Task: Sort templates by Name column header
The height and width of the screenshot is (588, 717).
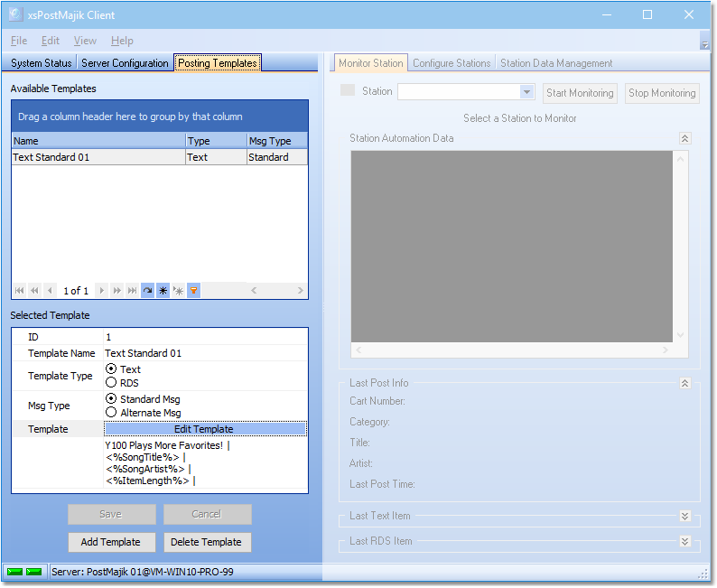Action: pyautogui.click(x=98, y=141)
